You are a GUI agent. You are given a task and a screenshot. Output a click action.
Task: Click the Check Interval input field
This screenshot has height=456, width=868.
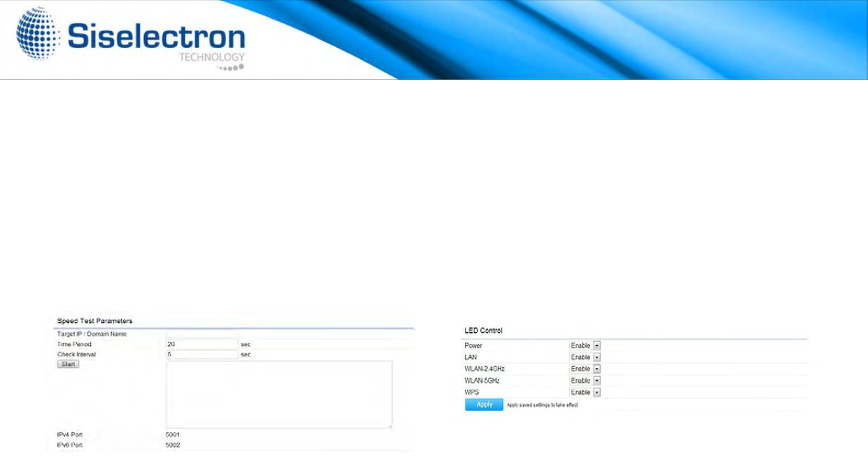[x=202, y=355]
